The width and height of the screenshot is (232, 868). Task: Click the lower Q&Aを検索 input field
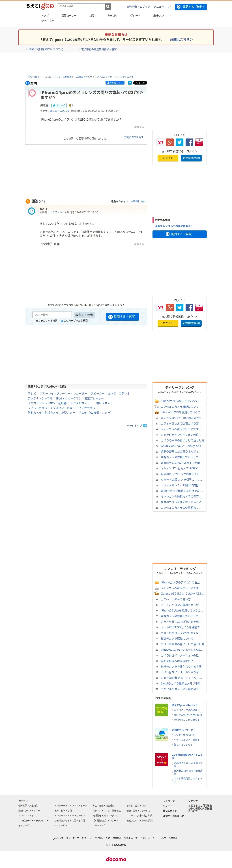click(x=52, y=315)
